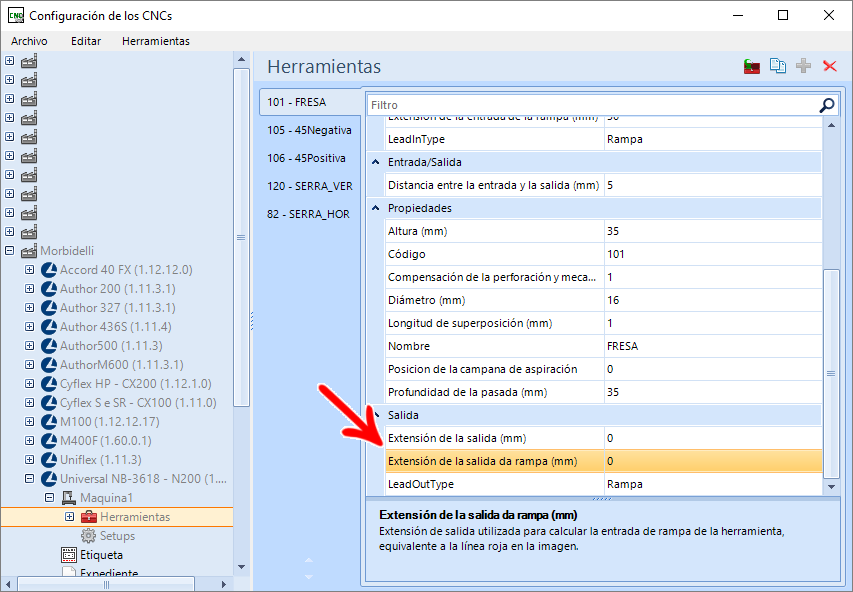Click the Author 327 machine icon

point(49,308)
